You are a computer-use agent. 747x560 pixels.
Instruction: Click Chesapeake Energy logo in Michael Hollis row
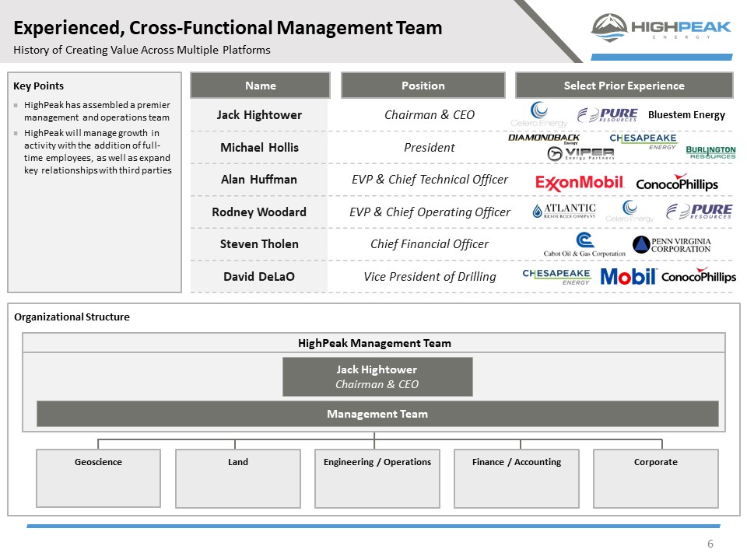644,141
